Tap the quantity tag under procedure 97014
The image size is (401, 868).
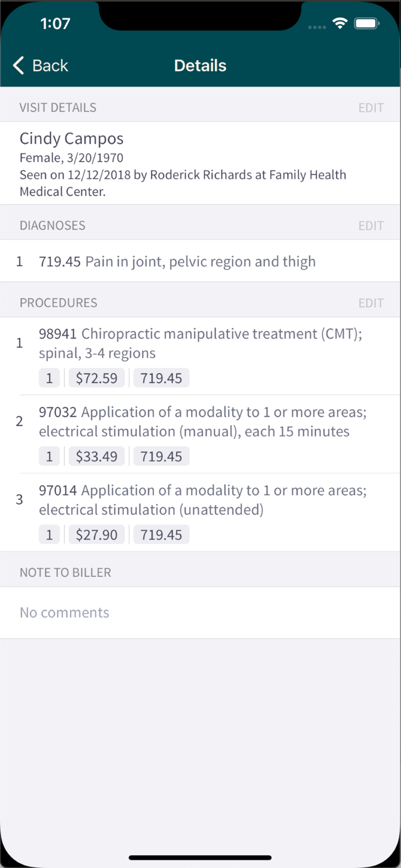pyautogui.click(x=49, y=535)
